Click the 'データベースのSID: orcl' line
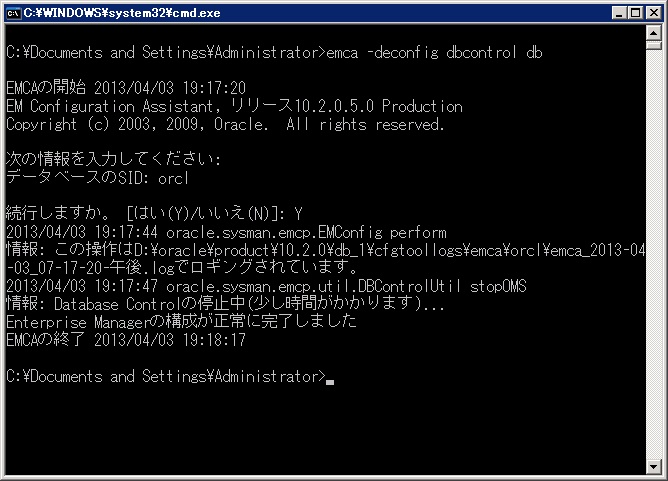Image resolution: width=668 pixels, height=481 pixels. click(97, 178)
